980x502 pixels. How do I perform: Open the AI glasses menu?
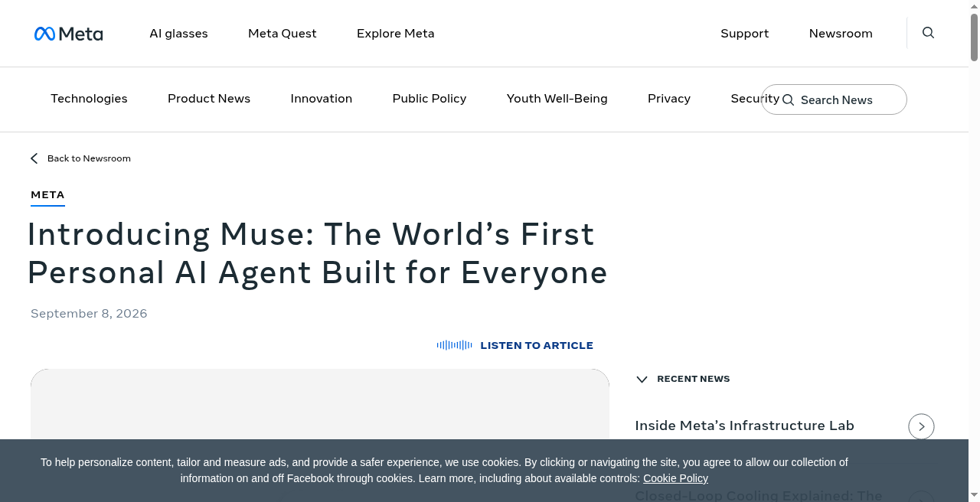click(x=178, y=34)
